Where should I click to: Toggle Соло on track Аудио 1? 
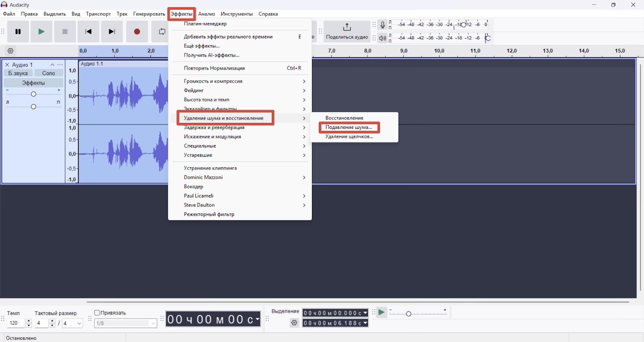pyautogui.click(x=49, y=73)
